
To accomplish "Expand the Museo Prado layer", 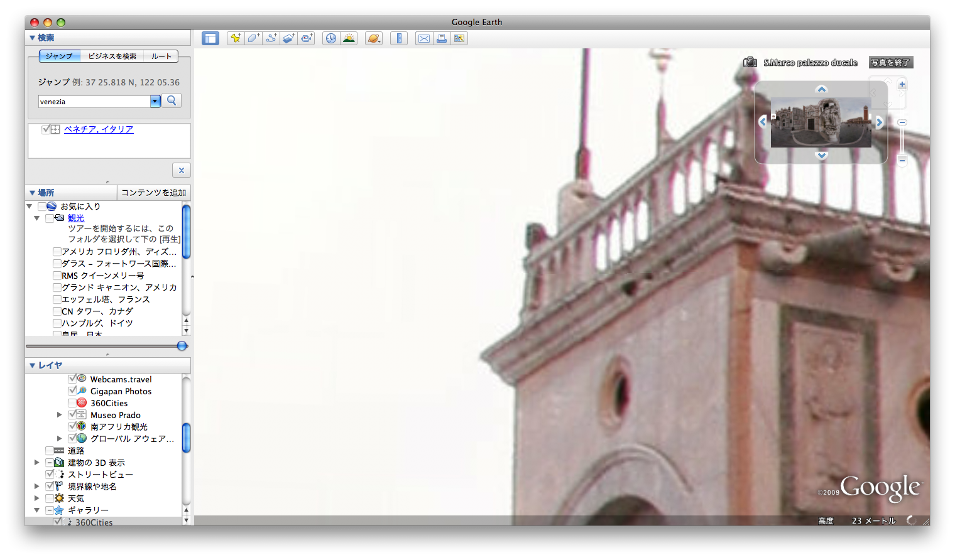I will [x=60, y=414].
